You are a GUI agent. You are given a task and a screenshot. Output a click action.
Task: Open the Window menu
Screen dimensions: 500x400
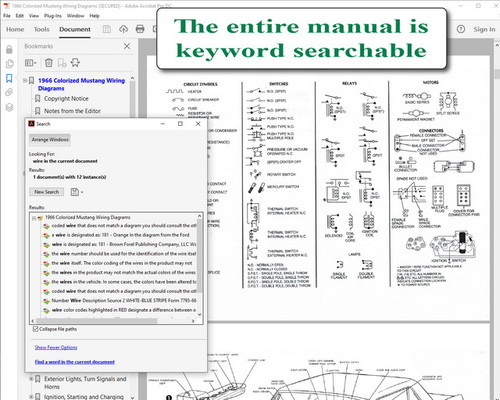click(75, 16)
